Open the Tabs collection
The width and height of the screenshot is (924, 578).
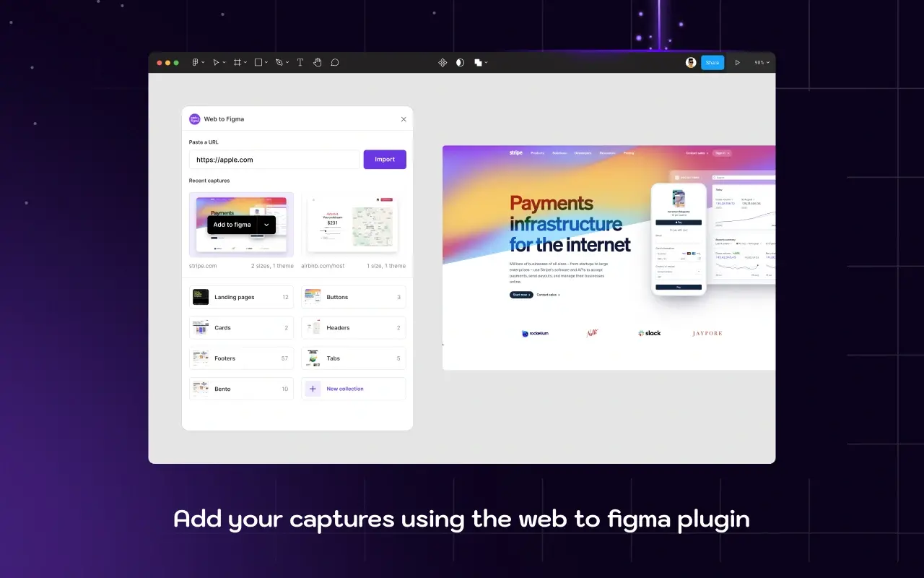click(354, 358)
